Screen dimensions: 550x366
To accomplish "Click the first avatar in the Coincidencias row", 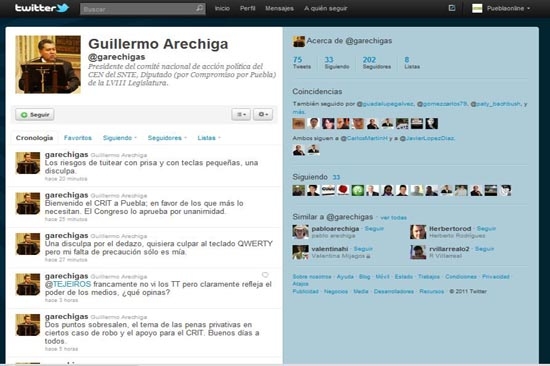I will coord(299,124).
